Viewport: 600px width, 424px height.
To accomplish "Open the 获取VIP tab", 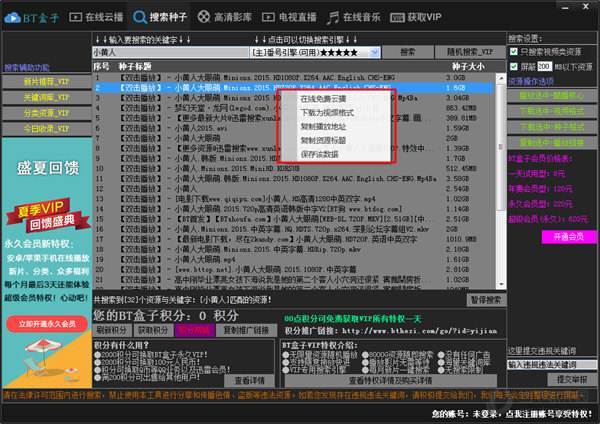I will (x=416, y=17).
